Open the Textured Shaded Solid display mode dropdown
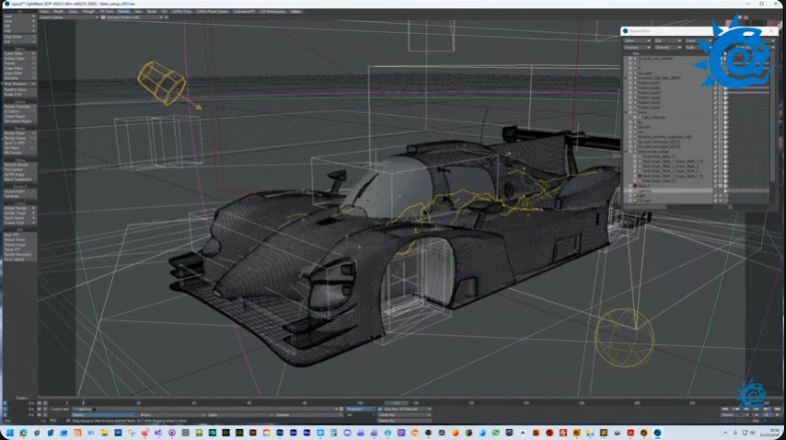This screenshot has height=440, width=786. [128, 18]
